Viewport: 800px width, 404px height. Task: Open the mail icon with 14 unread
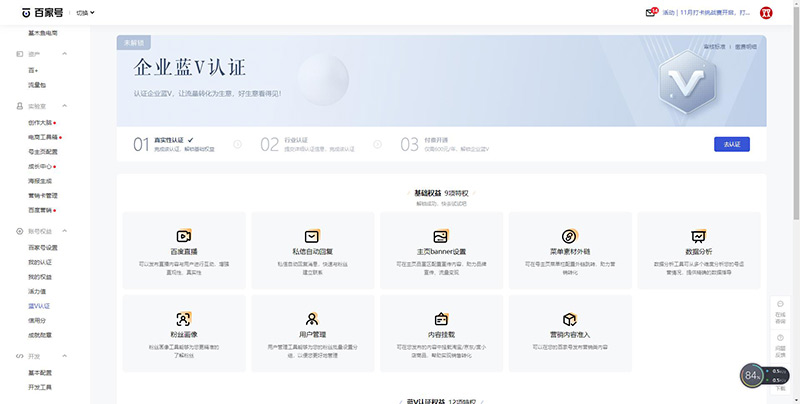652,12
